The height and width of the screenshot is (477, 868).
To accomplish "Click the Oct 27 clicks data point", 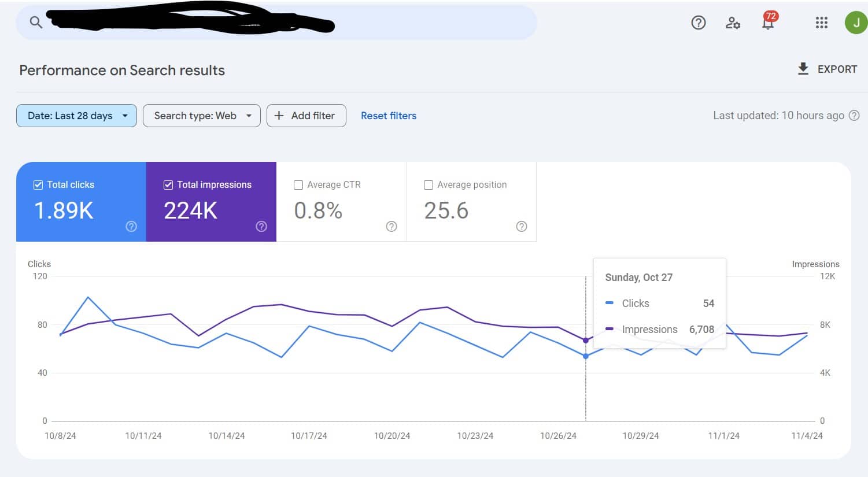I will (586, 356).
